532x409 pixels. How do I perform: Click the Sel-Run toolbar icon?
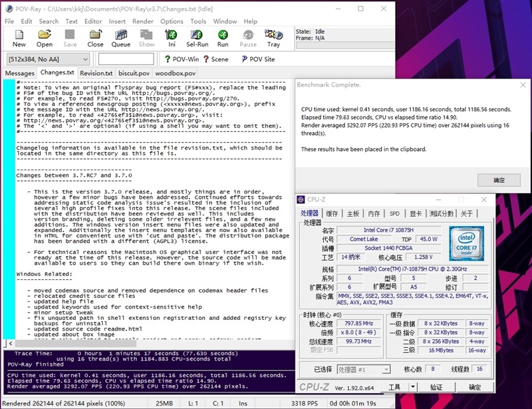pyautogui.click(x=197, y=38)
